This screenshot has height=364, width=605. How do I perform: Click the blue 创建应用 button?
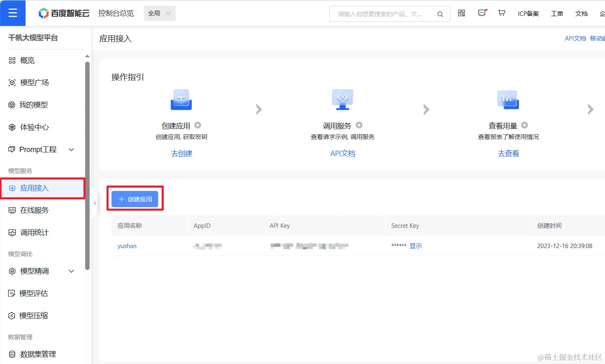[135, 199]
